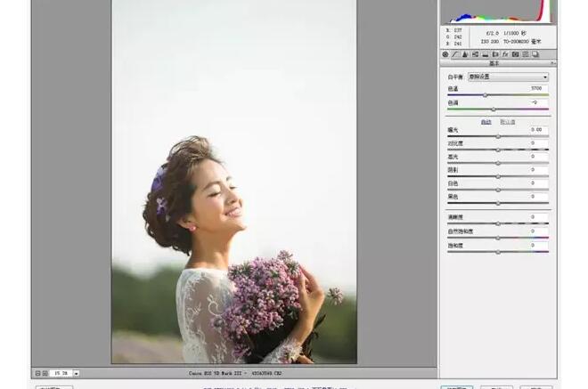Switch to the Tone Curve panel icon
This screenshot has height=389, width=588.
[x=454, y=54]
